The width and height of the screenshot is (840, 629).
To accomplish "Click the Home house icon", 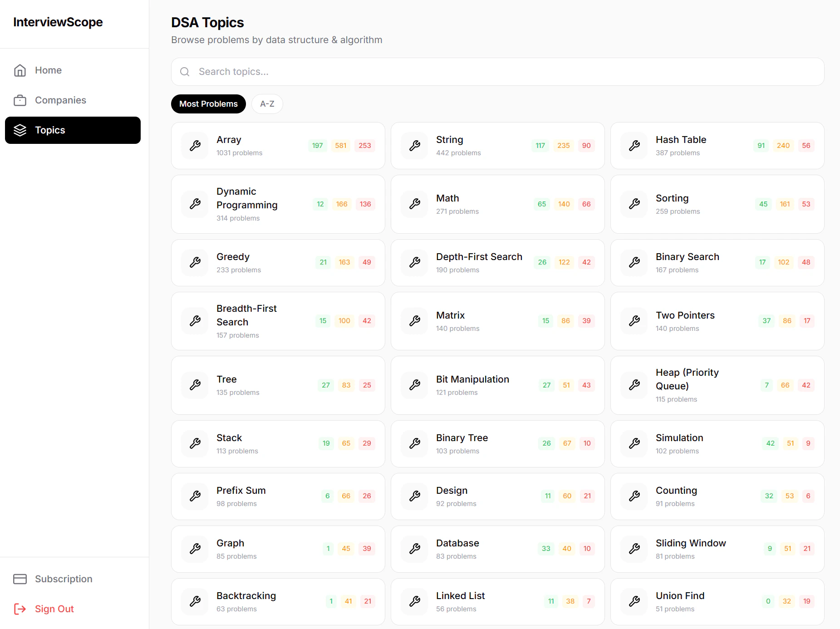I will pyautogui.click(x=20, y=70).
